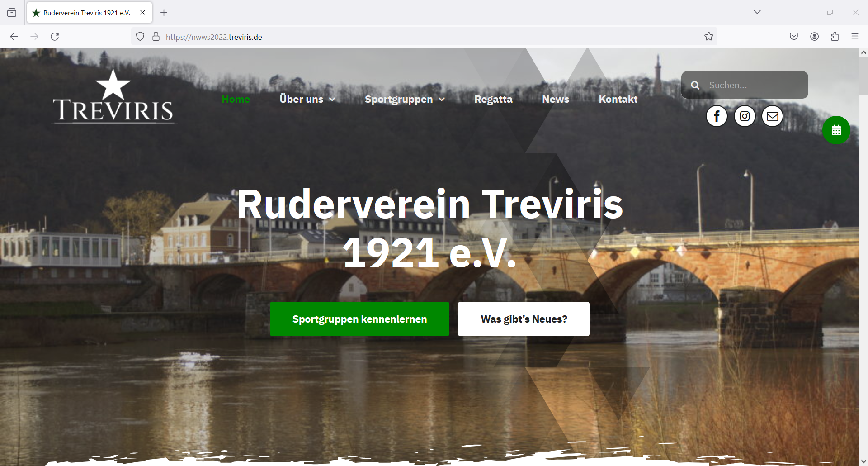Open the Instagram profile icon
This screenshot has height=466, width=868.
coord(745,116)
